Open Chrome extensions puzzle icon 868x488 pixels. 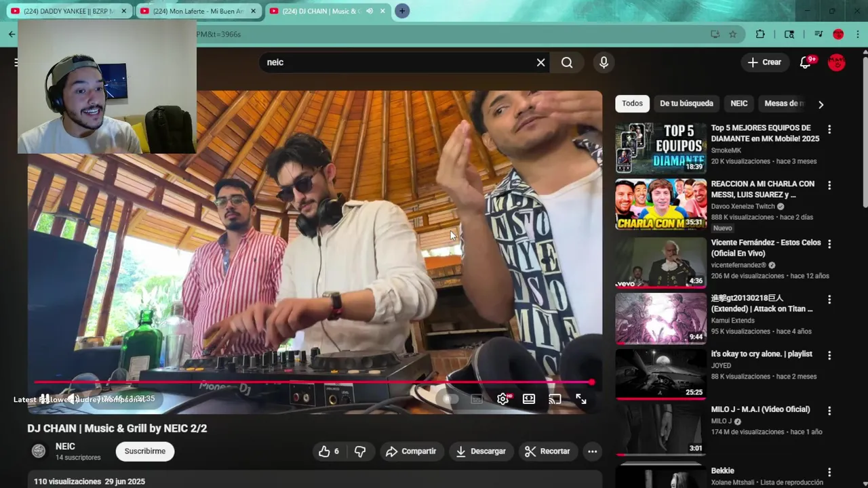pyautogui.click(x=760, y=34)
